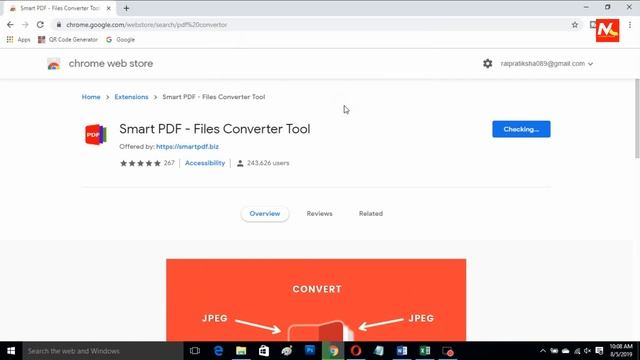Viewport: 640px width, 360px height.
Task: Reload the page with the refresh icon
Action: pos(40,25)
